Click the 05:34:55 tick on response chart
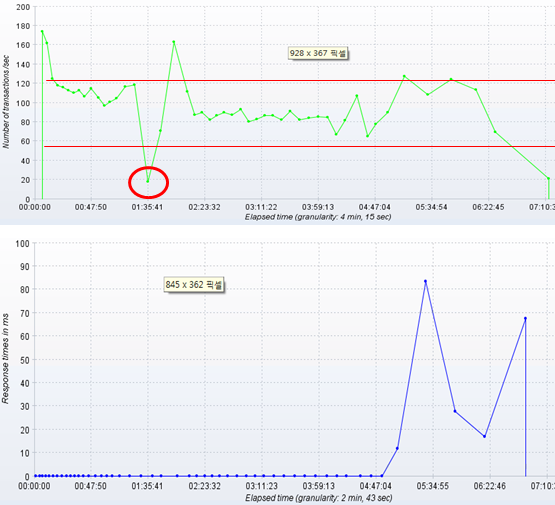 click(x=433, y=486)
